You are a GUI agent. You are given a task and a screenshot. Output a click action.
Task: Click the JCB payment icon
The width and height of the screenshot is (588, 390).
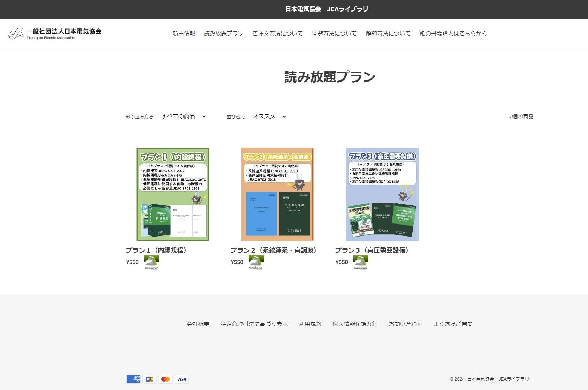point(150,379)
